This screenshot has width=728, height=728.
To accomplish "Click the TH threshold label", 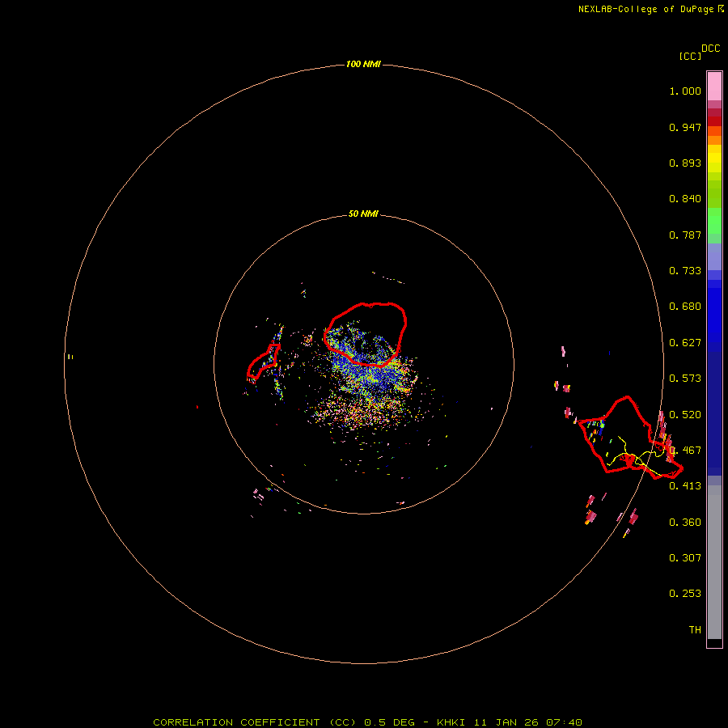I will 695,629.
